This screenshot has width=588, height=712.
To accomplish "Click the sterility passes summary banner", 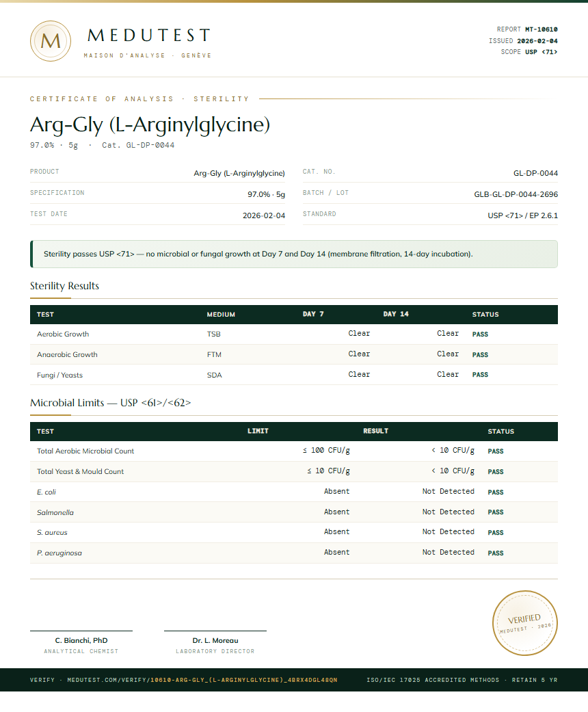I will (294, 254).
